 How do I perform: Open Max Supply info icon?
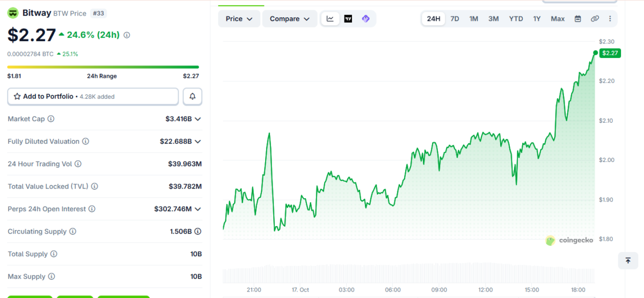[x=52, y=277]
